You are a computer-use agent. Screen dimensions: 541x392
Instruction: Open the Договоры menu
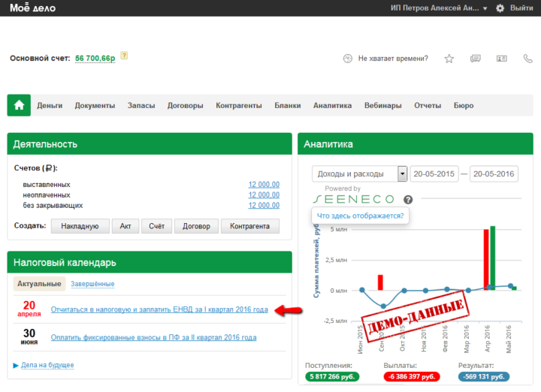(186, 105)
